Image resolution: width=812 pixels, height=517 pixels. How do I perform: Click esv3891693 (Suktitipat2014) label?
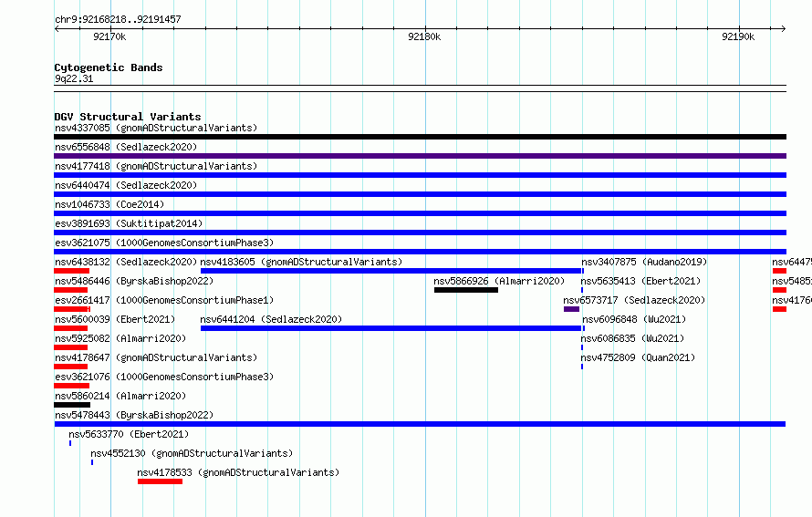coord(129,223)
